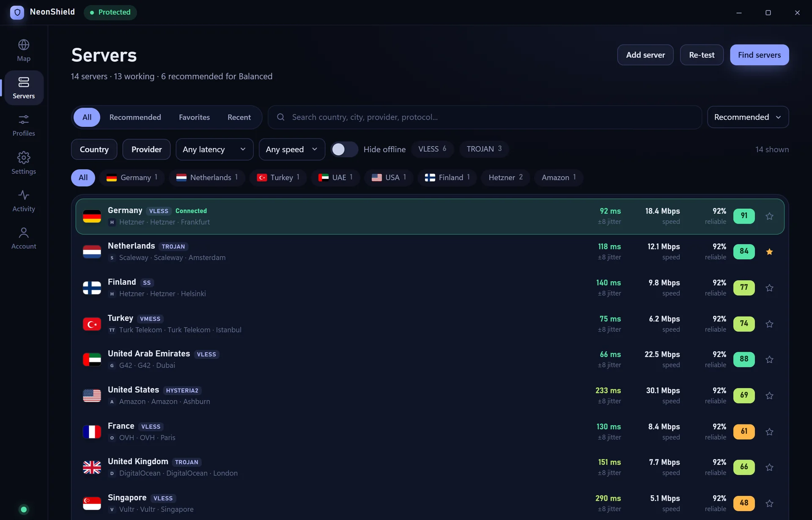
Task: Open the Map view in sidebar
Action: (x=24, y=50)
